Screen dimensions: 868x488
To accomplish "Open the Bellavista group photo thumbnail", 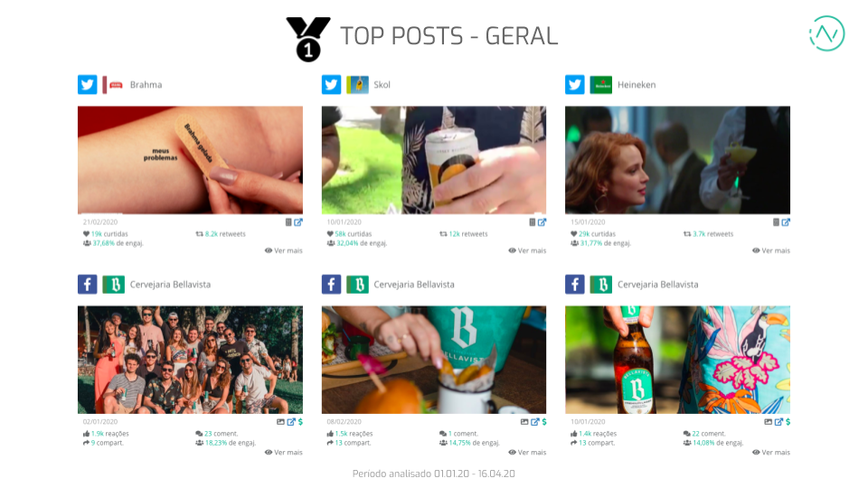I will pos(190,360).
